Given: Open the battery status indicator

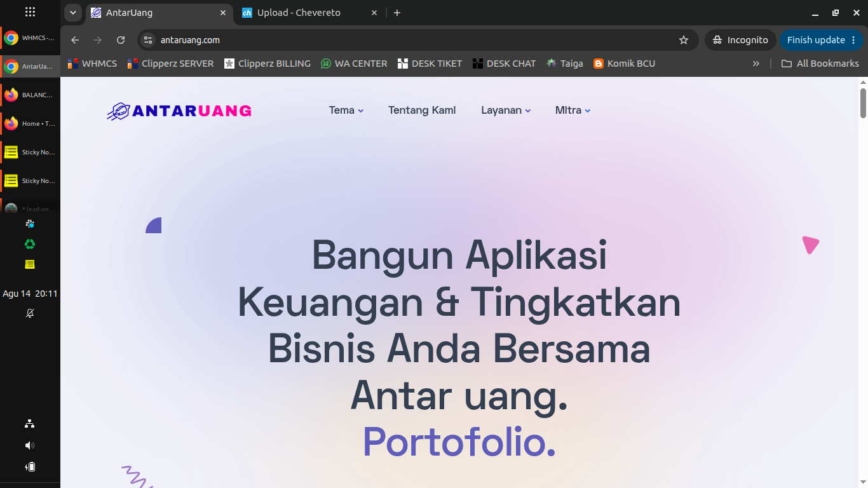Looking at the screenshot, I should [x=30, y=467].
